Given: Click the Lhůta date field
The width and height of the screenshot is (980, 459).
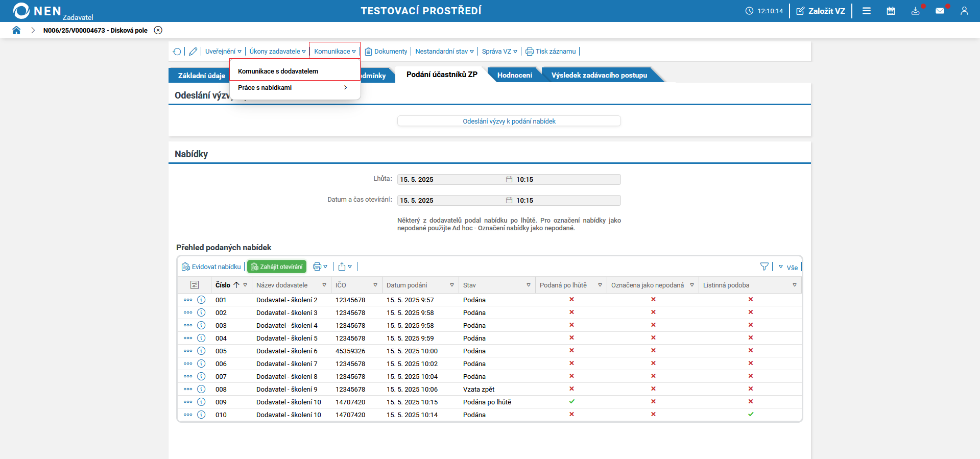Looking at the screenshot, I should coord(449,179).
